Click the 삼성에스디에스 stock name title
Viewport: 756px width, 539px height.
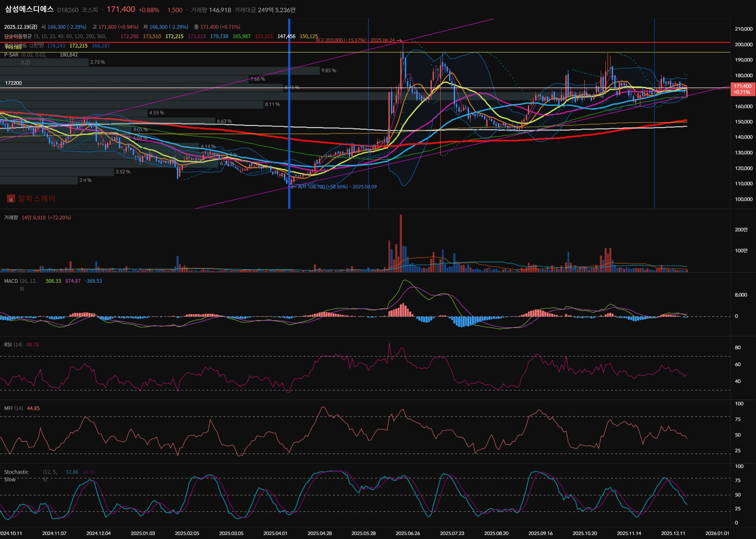click(x=29, y=10)
